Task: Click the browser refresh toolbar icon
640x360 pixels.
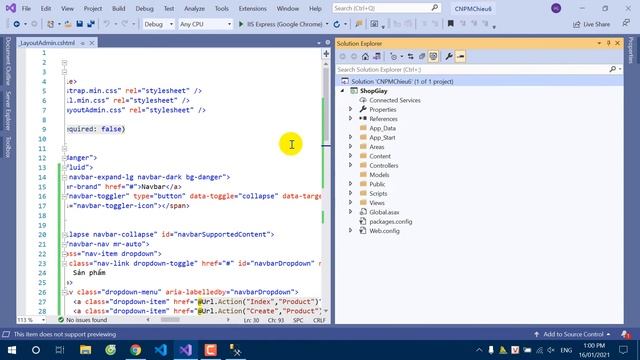Action: (x=337, y=24)
